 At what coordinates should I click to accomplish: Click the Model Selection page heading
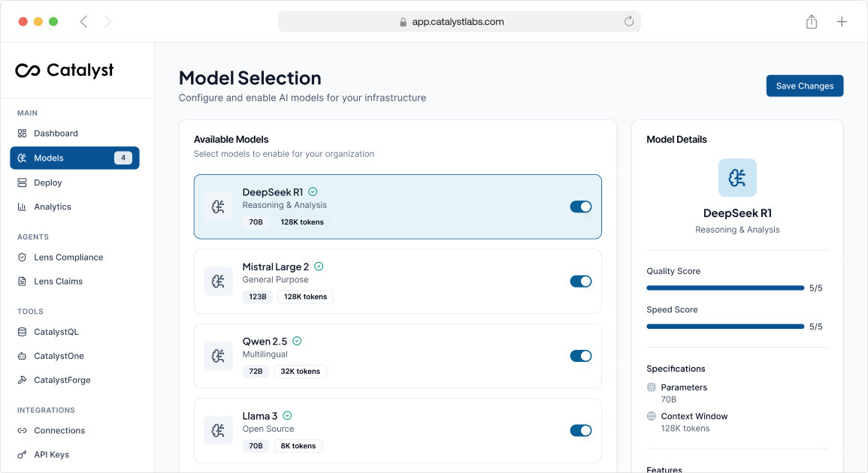coord(250,78)
